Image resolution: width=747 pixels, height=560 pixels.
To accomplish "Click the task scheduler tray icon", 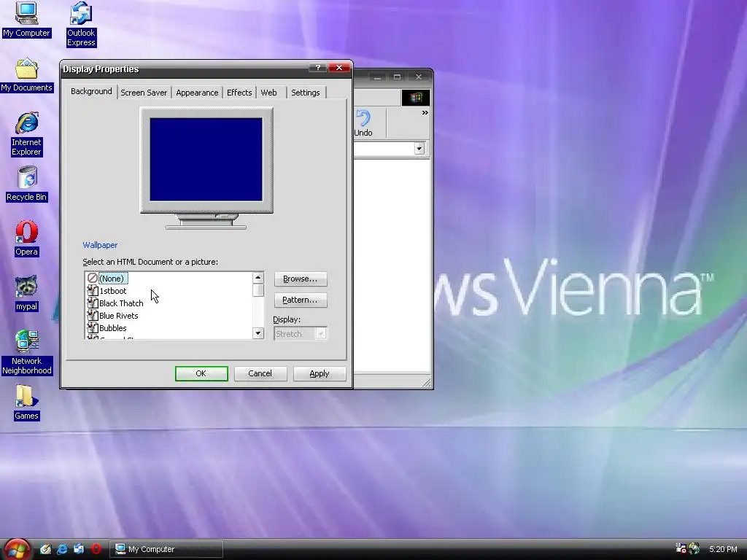I will tap(681, 548).
